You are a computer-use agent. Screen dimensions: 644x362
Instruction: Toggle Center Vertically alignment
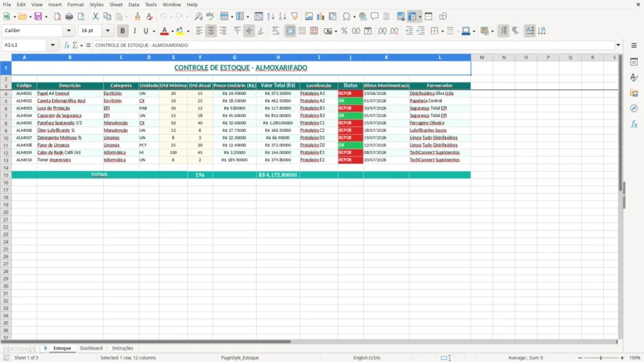249,31
